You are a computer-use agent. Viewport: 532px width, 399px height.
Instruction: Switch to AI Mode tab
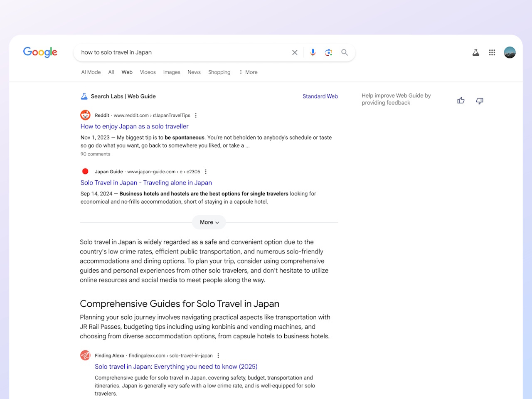[91, 72]
